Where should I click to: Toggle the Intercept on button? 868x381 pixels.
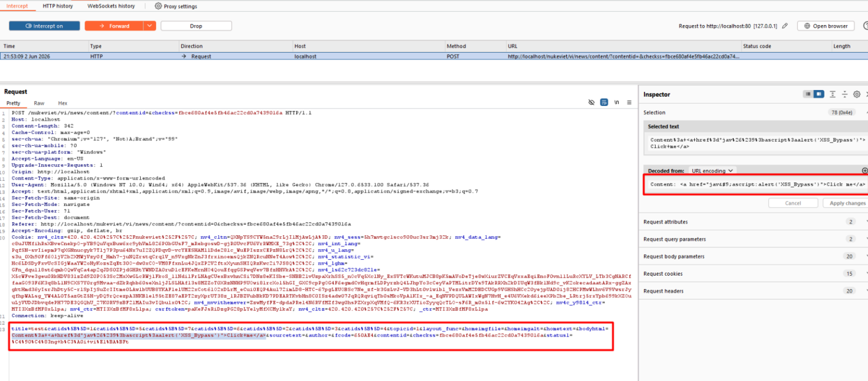click(44, 26)
